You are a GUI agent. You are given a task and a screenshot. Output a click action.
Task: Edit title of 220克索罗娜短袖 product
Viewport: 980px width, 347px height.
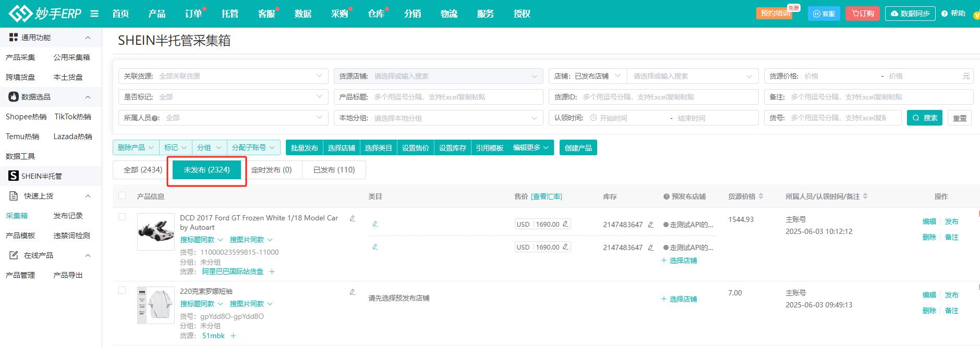[353, 292]
